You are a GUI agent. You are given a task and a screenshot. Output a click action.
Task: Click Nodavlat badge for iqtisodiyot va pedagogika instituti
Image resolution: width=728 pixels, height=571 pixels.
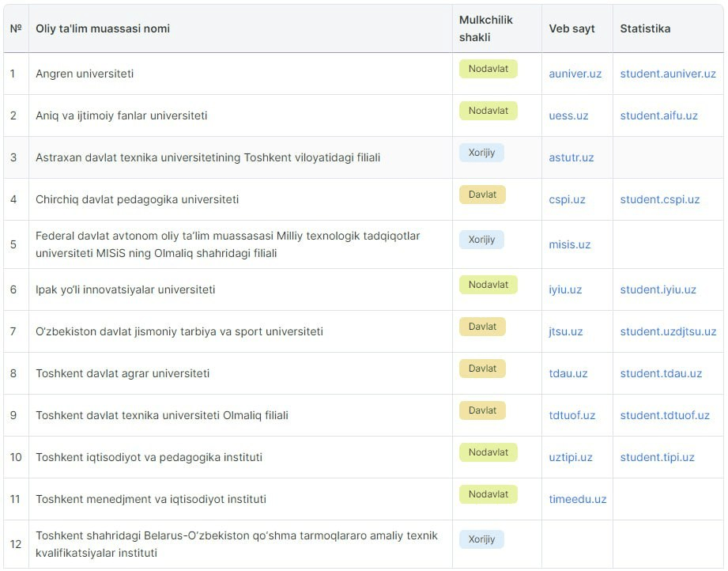pyautogui.click(x=488, y=452)
